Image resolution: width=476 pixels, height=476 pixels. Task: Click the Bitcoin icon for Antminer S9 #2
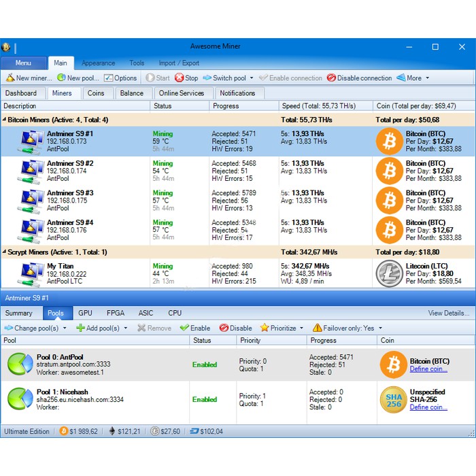pos(390,171)
